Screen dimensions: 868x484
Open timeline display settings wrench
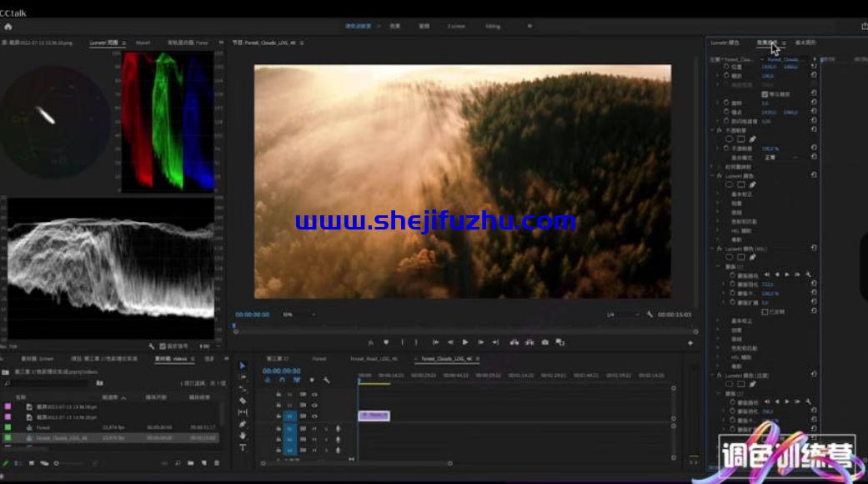pyautogui.click(x=327, y=381)
